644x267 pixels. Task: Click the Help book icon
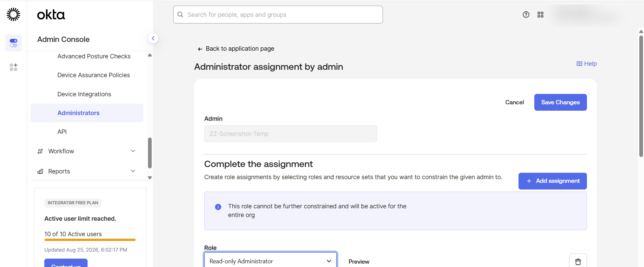pos(579,64)
